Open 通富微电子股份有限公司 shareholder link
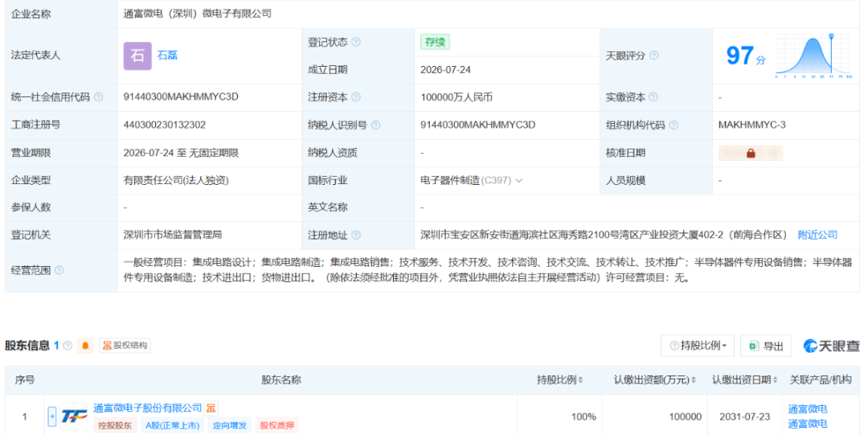This screenshot has width=868, height=435. 148,408
